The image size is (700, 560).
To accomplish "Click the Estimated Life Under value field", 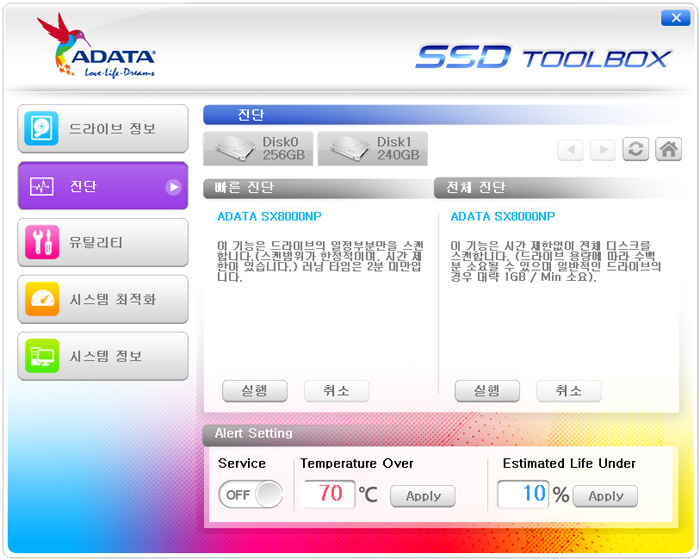I will point(523,494).
